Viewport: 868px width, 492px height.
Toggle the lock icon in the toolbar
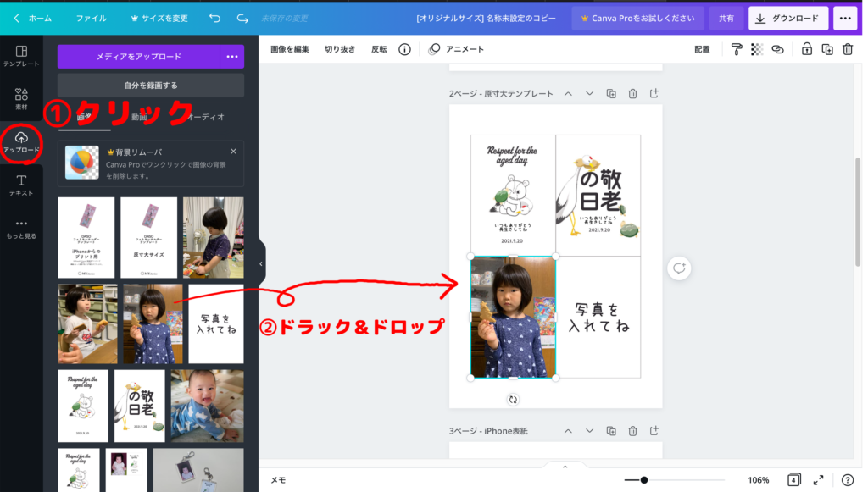click(807, 49)
